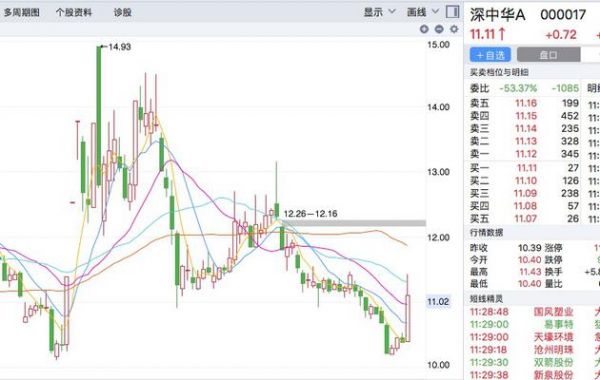
Task: Zoom out chart with minus icon
Action: click(x=439, y=29)
